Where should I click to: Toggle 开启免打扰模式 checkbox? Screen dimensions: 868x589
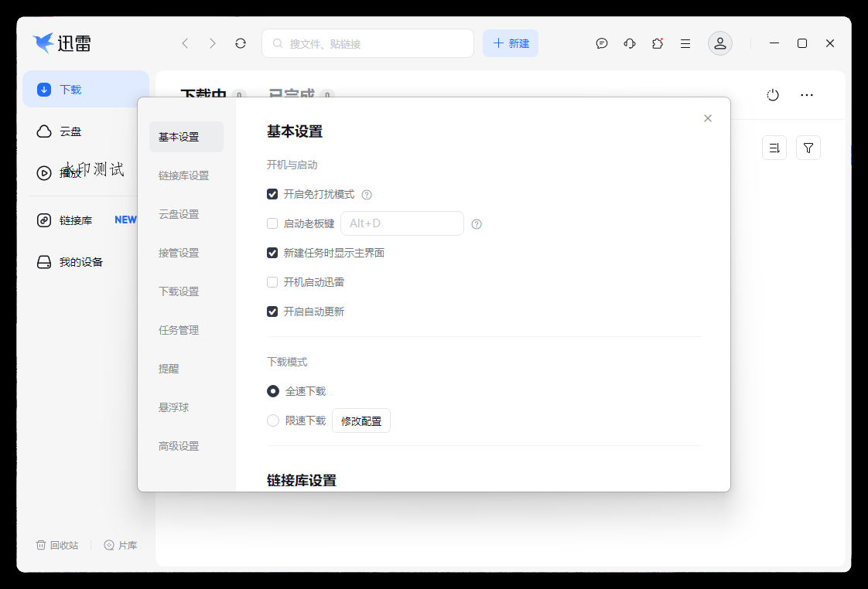[x=272, y=194]
